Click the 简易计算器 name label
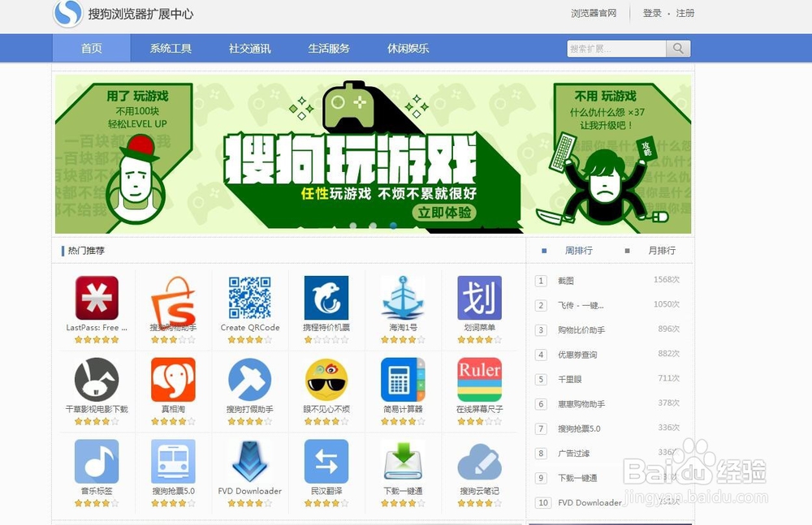812x525 pixels. [403, 409]
